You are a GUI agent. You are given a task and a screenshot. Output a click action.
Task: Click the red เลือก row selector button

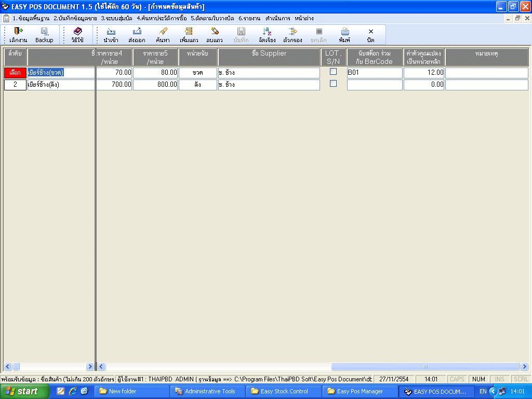(x=15, y=73)
